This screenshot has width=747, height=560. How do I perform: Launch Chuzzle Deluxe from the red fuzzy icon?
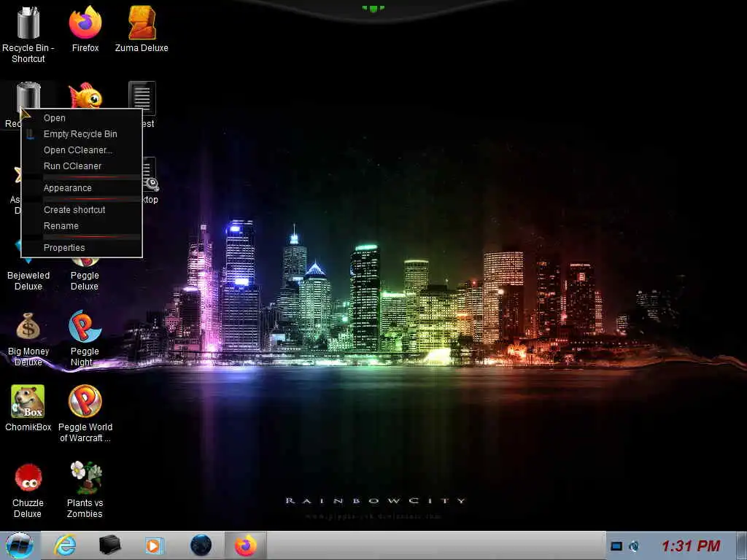point(28,491)
